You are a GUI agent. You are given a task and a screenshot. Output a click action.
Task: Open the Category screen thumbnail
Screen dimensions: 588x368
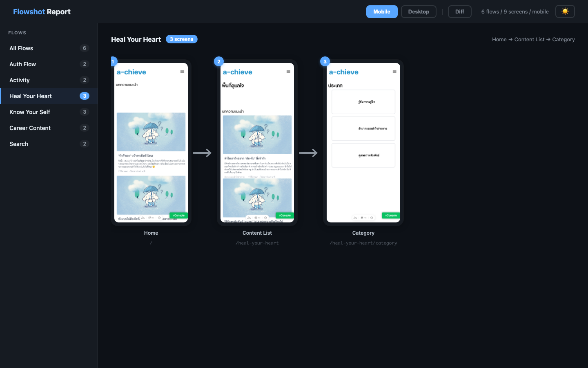click(x=363, y=143)
